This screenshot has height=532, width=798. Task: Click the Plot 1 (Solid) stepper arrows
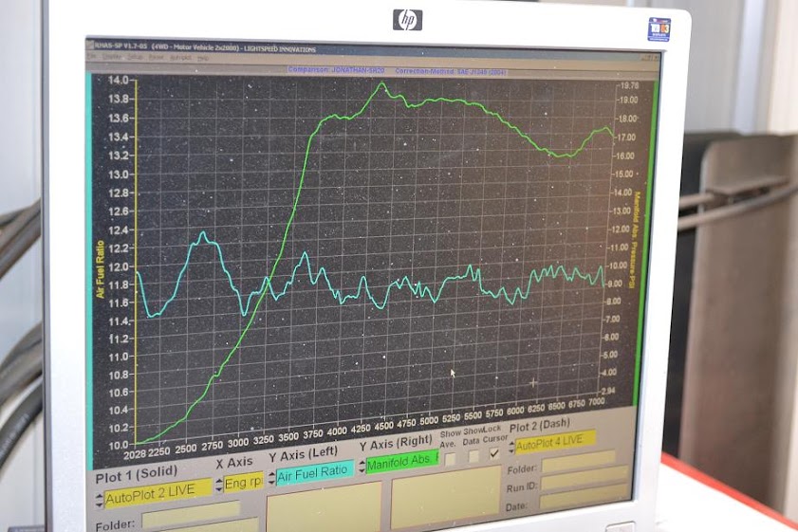(100, 500)
